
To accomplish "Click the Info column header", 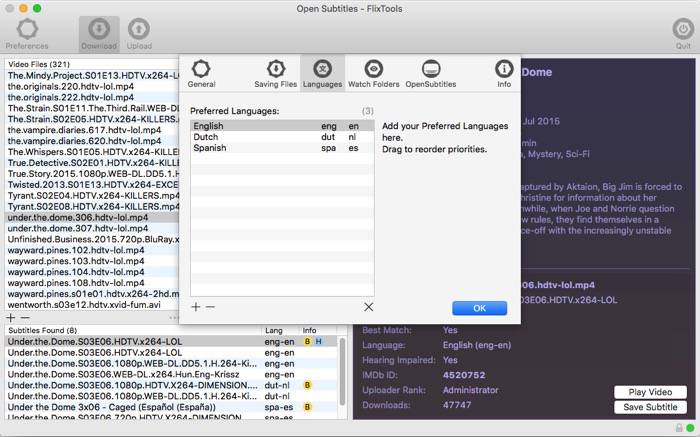I will (x=309, y=330).
